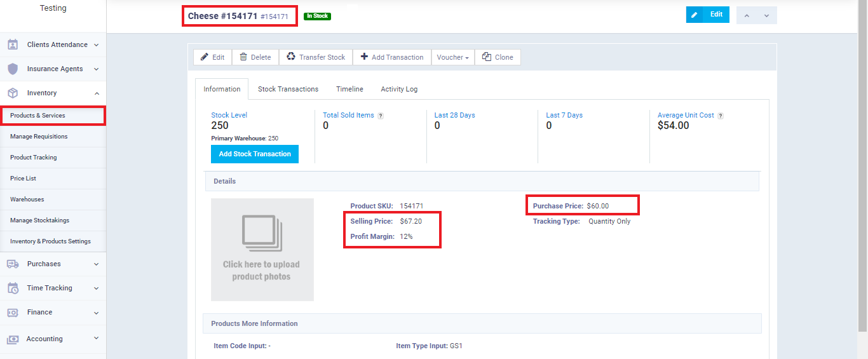Screen dimensions: 868x359
Task: Click the Purchases truck icon
Action: click(13, 264)
